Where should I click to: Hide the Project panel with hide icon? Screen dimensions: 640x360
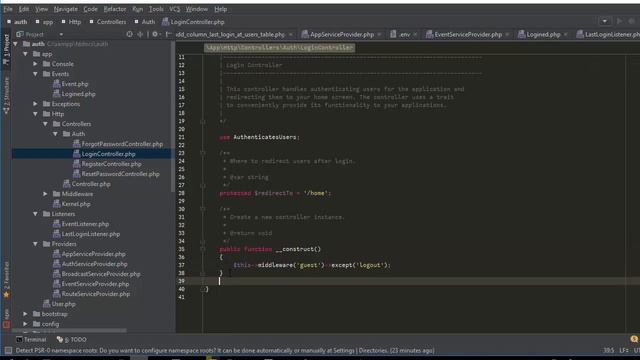pos(169,35)
